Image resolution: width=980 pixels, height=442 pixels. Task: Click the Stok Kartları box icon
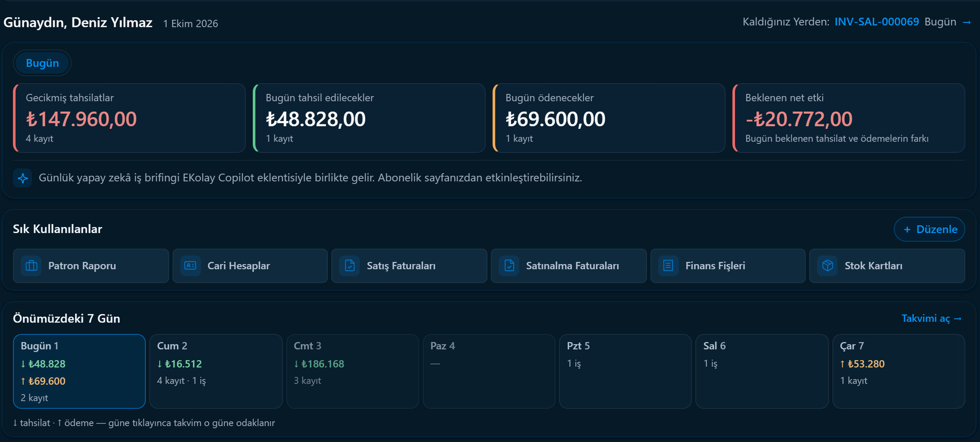coord(828,266)
